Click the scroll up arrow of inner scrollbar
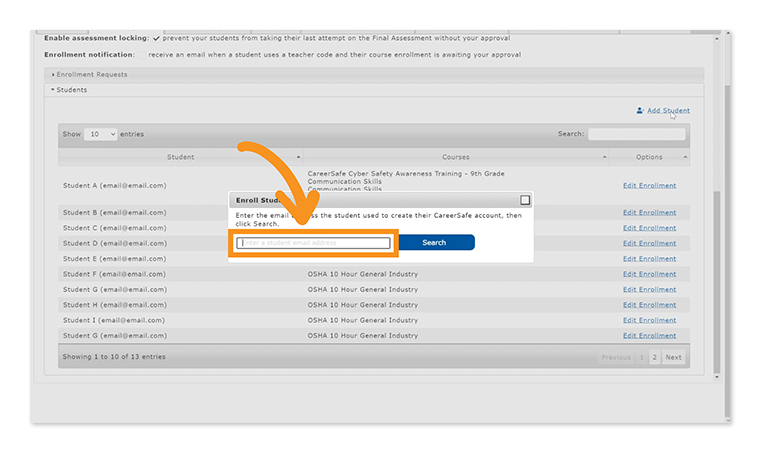The image size is (760, 453). tap(717, 38)
